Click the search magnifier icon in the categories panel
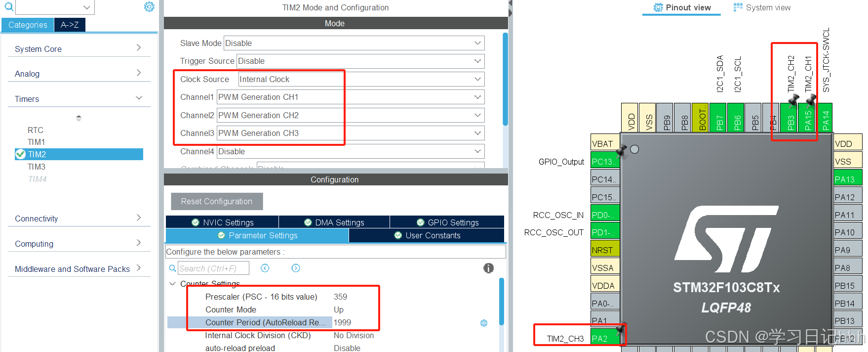 pos(9,6)
